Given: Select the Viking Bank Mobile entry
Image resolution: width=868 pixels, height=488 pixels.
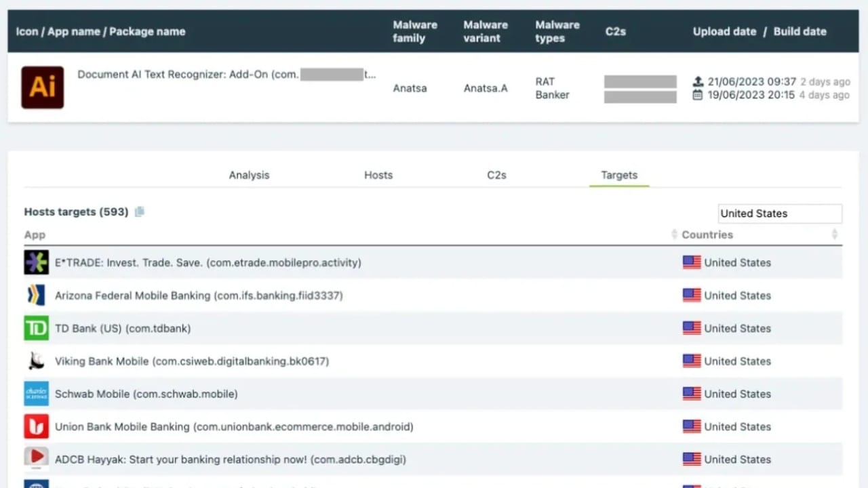Looking at the screenshot, I should pyautogui.click(x=192, y=361).
